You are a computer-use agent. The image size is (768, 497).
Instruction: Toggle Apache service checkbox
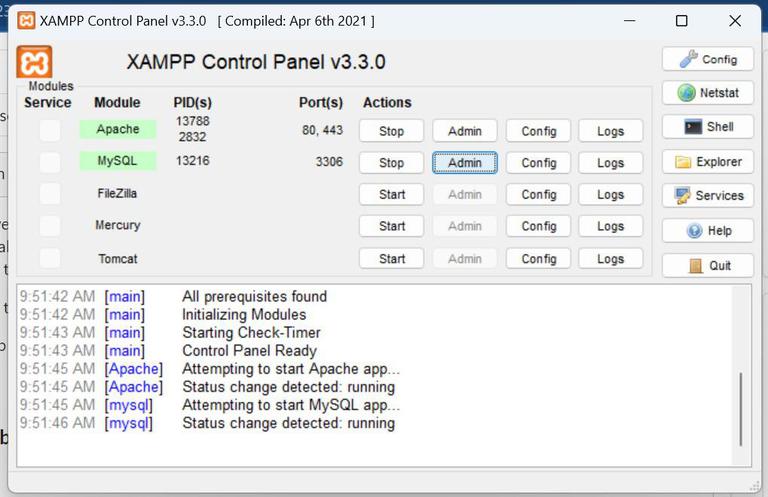49,130
